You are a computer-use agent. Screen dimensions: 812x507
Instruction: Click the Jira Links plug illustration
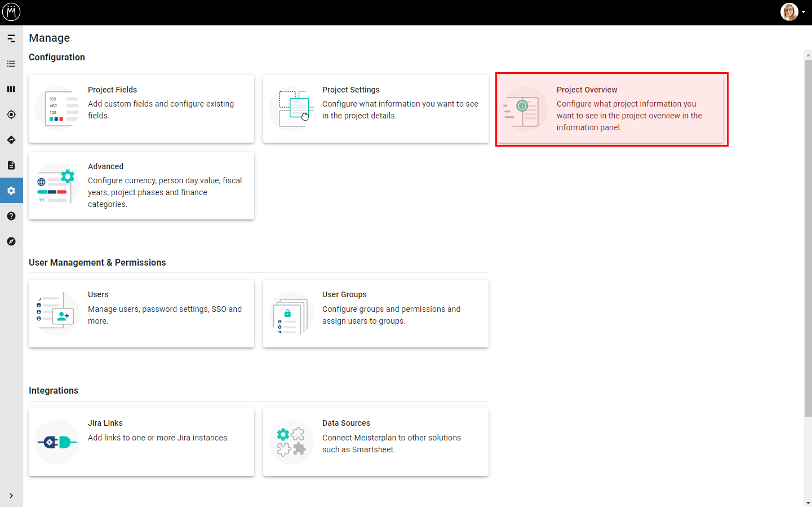pos(57,442)
